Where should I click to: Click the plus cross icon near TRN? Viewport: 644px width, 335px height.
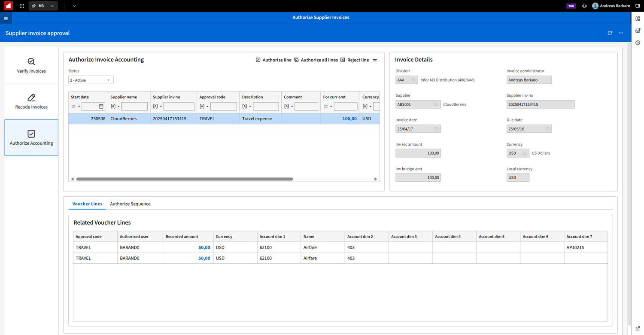(584, 6)
